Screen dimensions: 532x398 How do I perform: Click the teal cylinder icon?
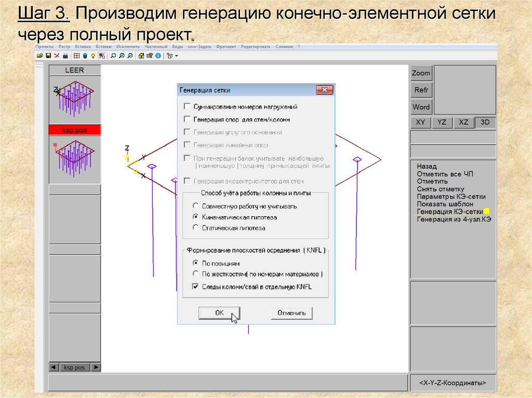click(85, 56)
